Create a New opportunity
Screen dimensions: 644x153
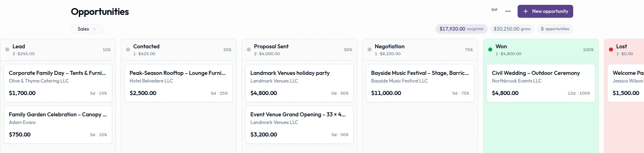click(x=545, y=11)
